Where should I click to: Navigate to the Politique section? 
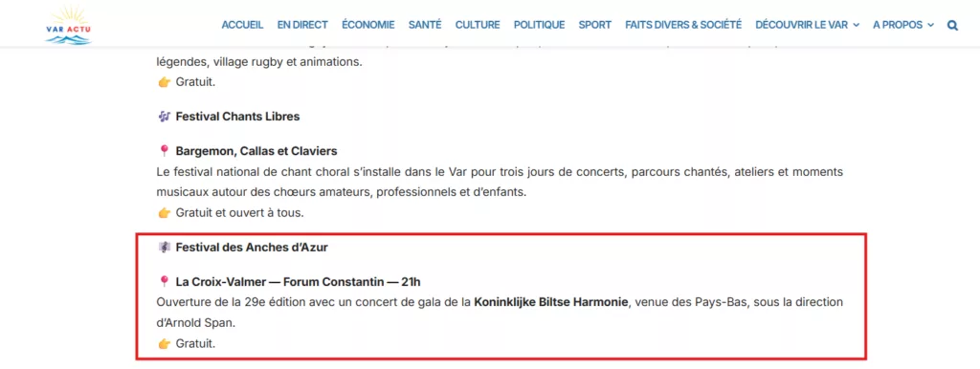point(540,25)
